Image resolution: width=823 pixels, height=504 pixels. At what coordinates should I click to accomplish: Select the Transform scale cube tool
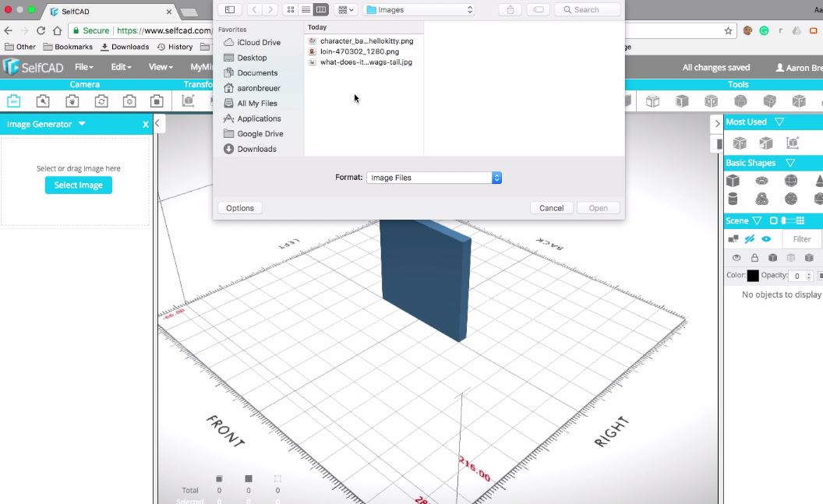(x=188, y=100)
